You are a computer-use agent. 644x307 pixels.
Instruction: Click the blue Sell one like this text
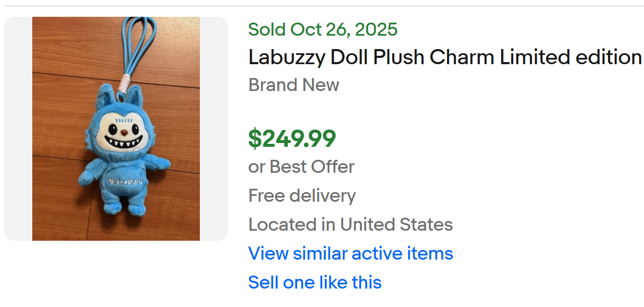tap(314, 282)
